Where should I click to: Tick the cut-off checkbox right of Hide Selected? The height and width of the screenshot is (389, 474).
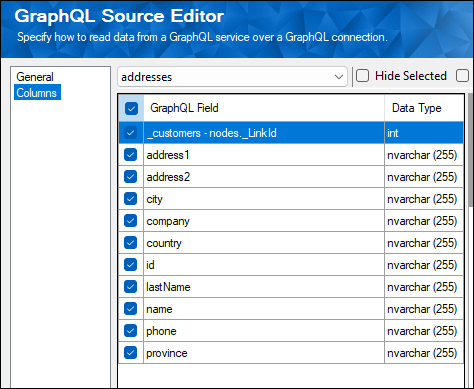click(x=462, y=76)
